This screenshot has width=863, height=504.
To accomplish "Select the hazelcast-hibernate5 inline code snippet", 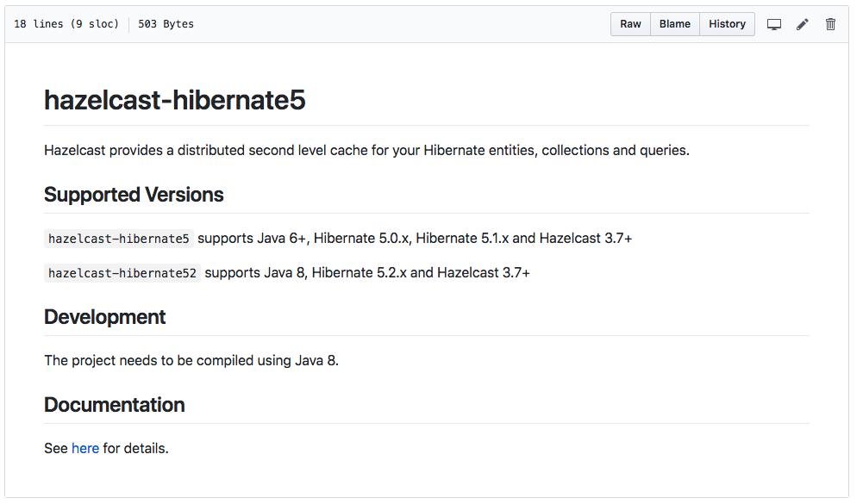I will click(118, 239).
